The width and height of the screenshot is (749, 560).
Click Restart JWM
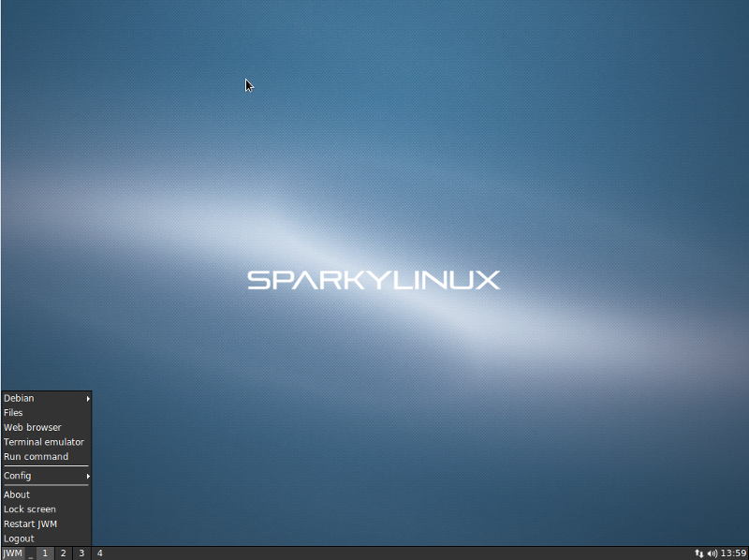tap(46, 524)
